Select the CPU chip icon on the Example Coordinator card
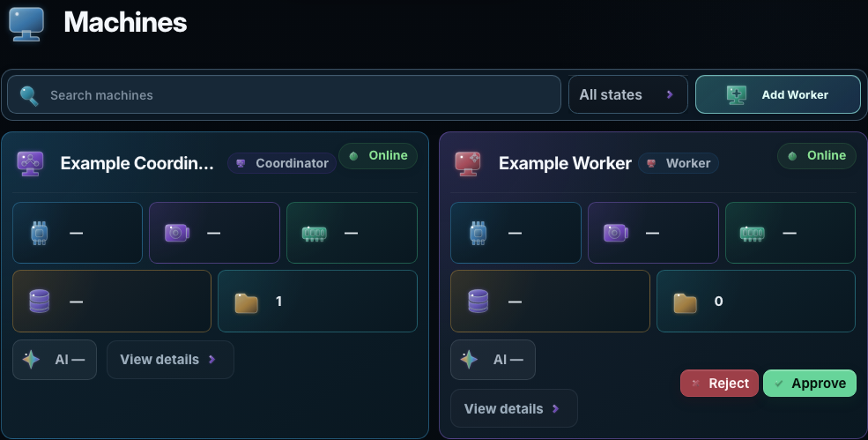This screenshot has height=440, width=868. (40, 233)
